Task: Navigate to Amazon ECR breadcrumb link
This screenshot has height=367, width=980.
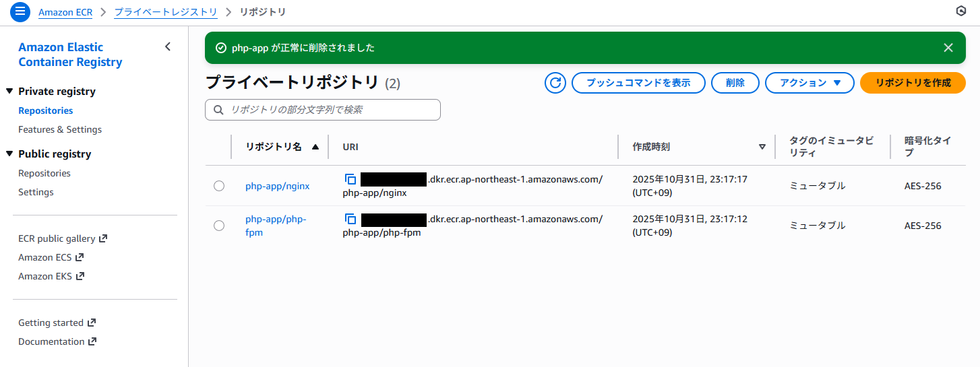Action: [x=65, y=12]
